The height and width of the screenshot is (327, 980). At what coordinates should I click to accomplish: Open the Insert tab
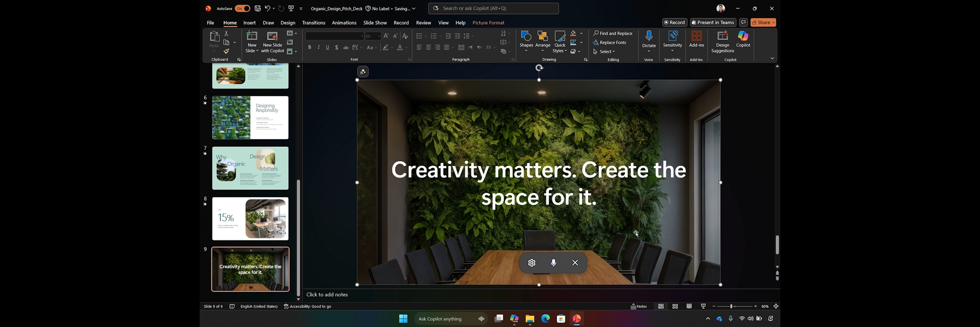pos(250,23)
